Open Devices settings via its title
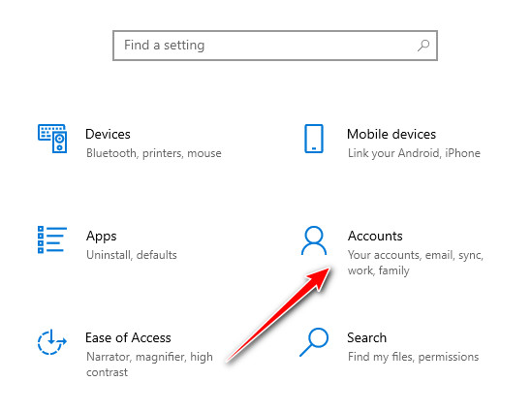 click(x=108, y=134)
